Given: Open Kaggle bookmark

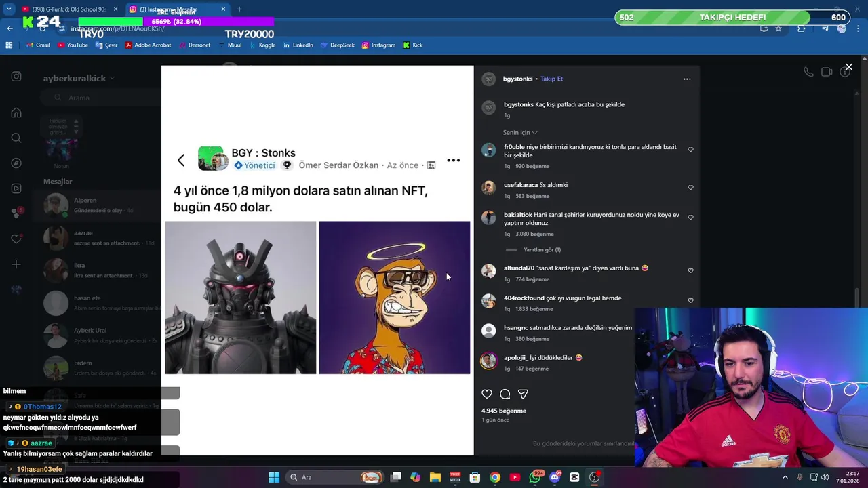Looking at the screenshot, I should 262,45.
